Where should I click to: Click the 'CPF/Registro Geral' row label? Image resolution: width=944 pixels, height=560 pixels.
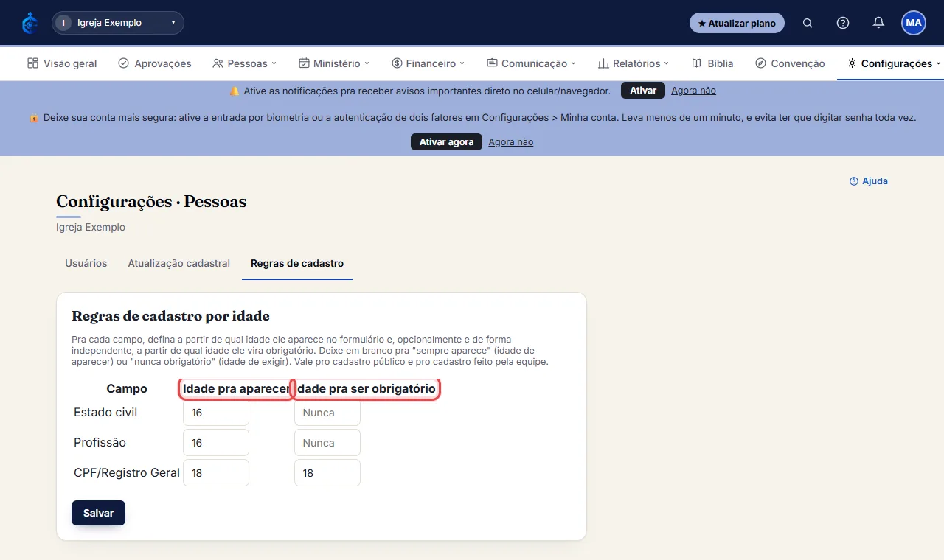click(127, 473)
